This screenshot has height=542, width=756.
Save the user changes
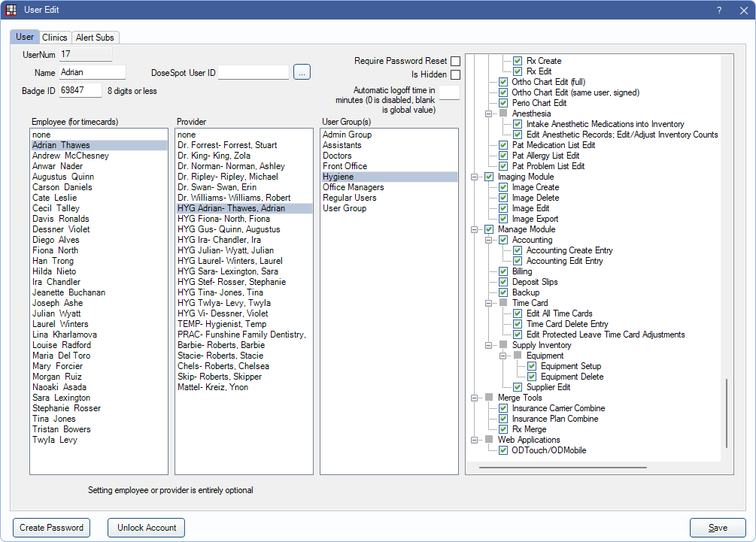click(x=717, y=528)
